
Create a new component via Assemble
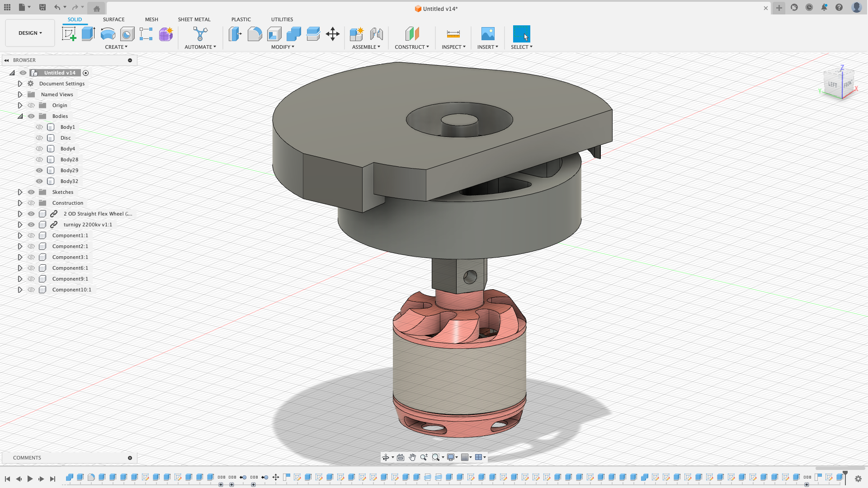point(357,34)
